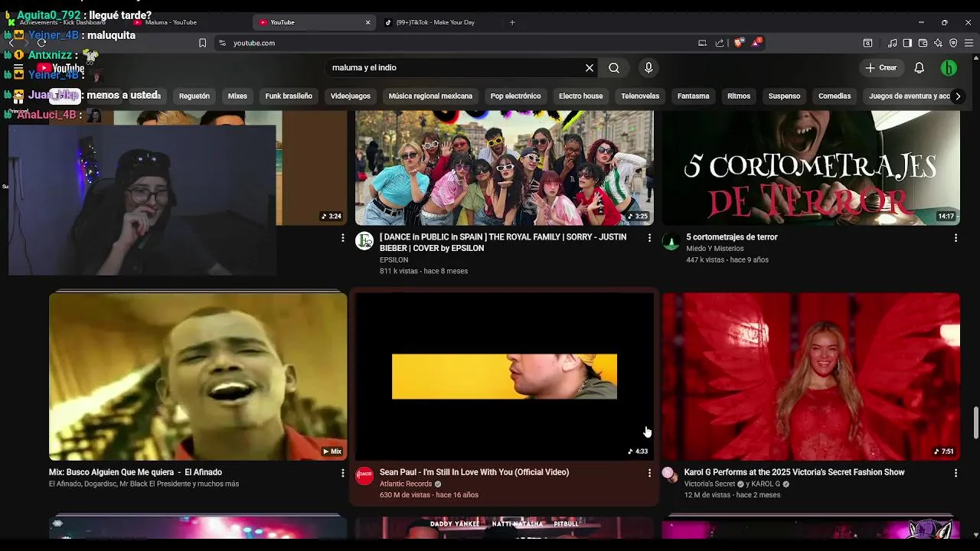The width and height of the screenshot is (980, 551).
Task: Bookmark this page icon
Action: (x=202, y=43)
